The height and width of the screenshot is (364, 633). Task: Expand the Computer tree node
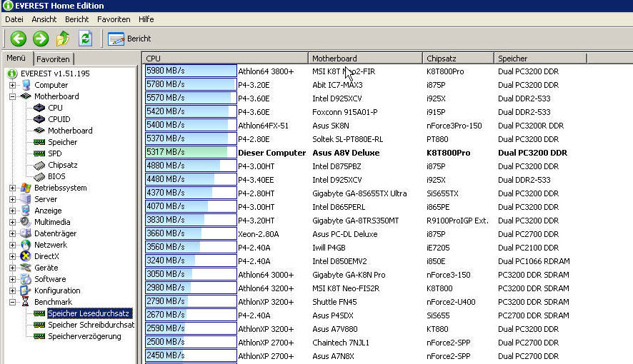pos(13,85)
